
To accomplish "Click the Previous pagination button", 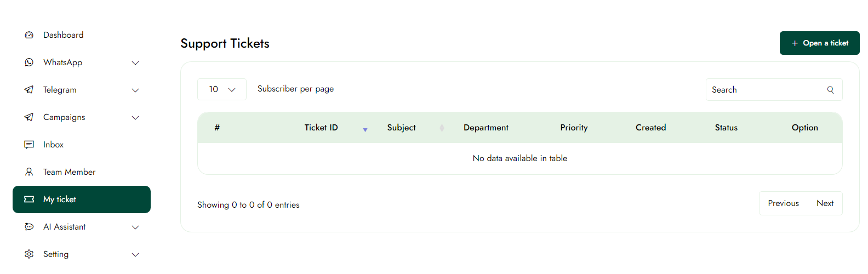I will 783,203.
